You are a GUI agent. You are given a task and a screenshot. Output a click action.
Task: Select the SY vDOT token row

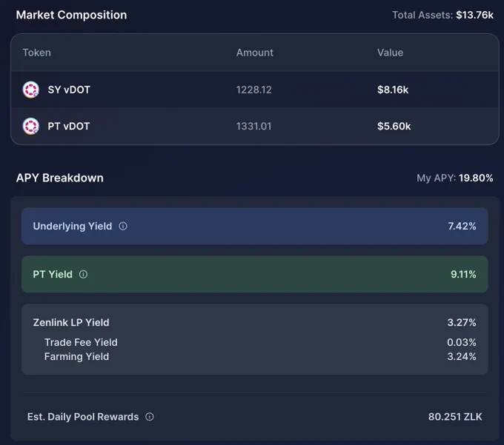tap(254, 90)
